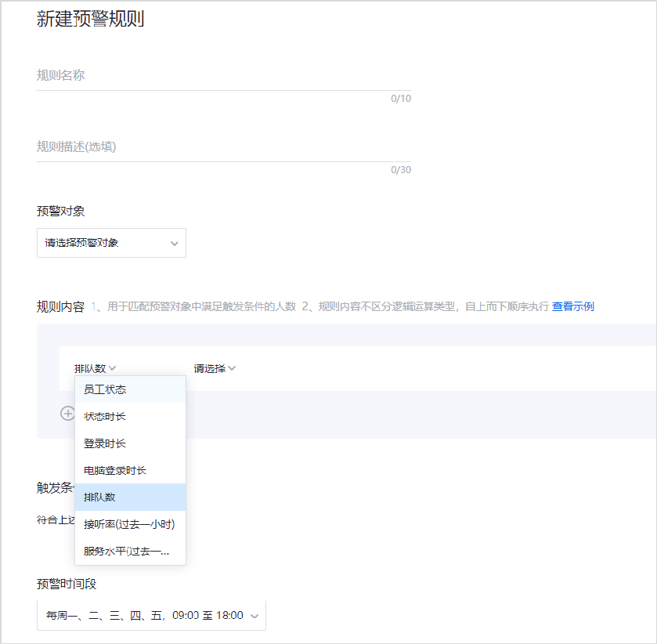Click the 预警时间段 section label
Screen dimensions: 657x644
(x=67, y=584)
